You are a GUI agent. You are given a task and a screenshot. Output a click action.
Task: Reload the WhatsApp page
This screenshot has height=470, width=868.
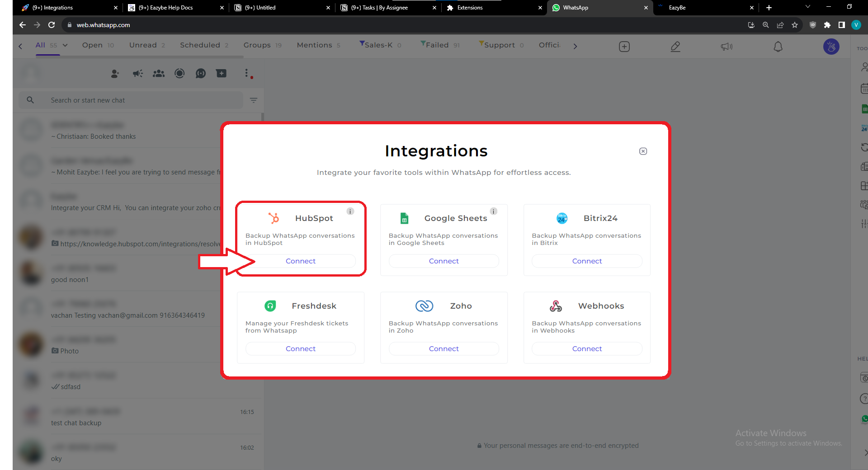(x=52, y=25)
